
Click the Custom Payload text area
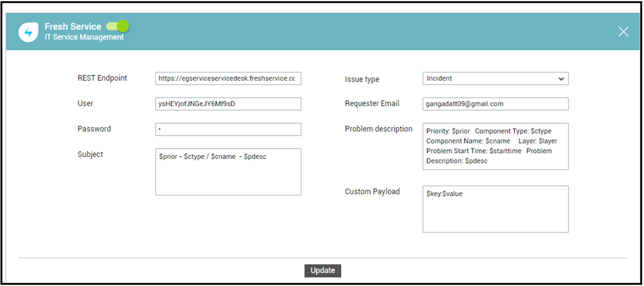point(495,209)
